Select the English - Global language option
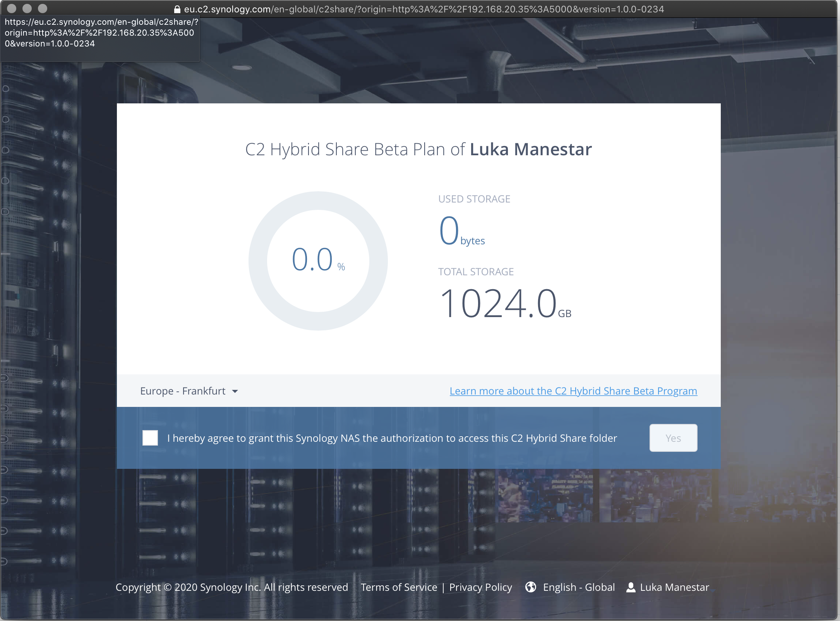Image resolution: width=840 pixels, height=621 pixels. [579, 587]
